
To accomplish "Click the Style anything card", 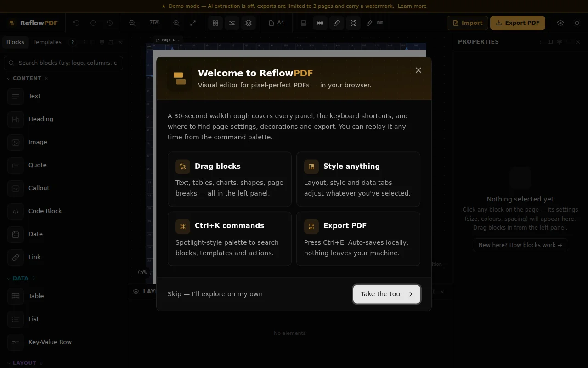I will 358,179.
